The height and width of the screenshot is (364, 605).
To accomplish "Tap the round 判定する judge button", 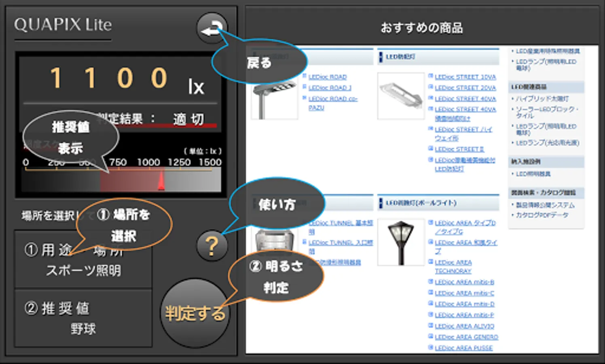I will 195,313.
